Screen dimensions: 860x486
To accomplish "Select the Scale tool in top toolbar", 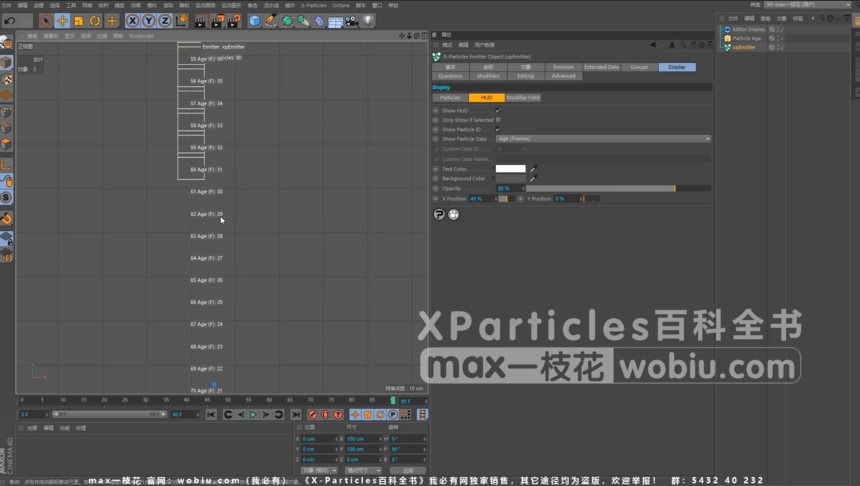I will point(79,21).
